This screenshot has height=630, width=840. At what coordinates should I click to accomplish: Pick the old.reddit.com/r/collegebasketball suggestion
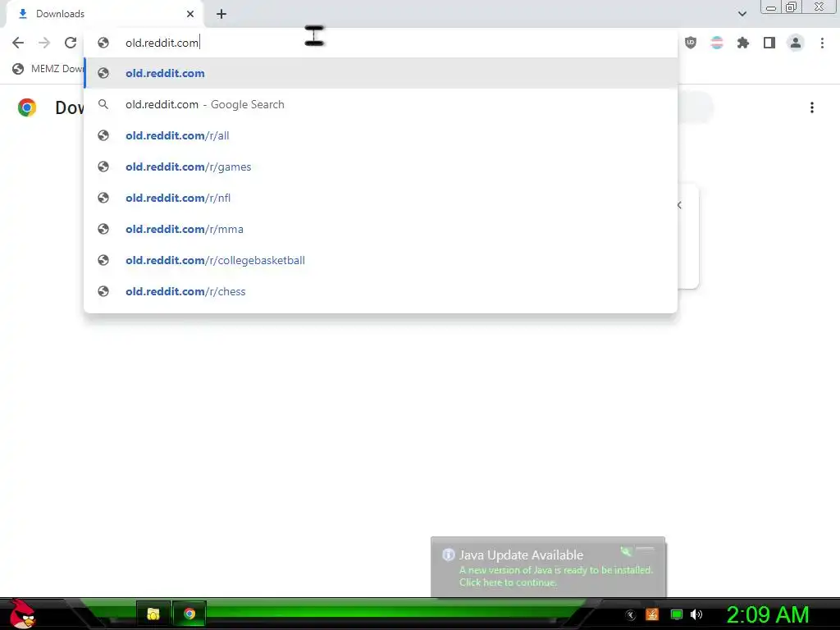[x=381, y=260]
